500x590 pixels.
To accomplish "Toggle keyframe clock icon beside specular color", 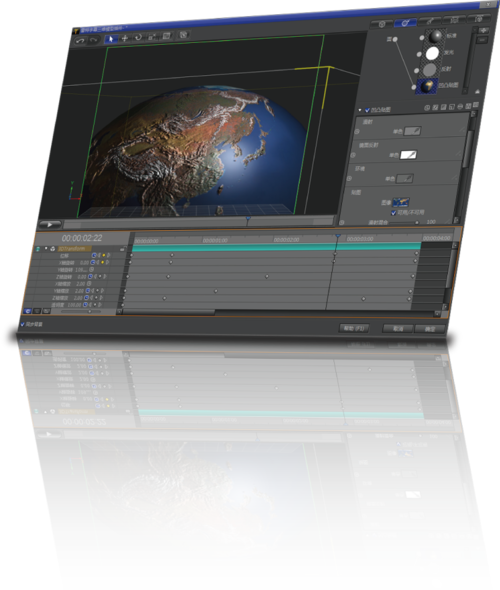I will pos(353,155).
